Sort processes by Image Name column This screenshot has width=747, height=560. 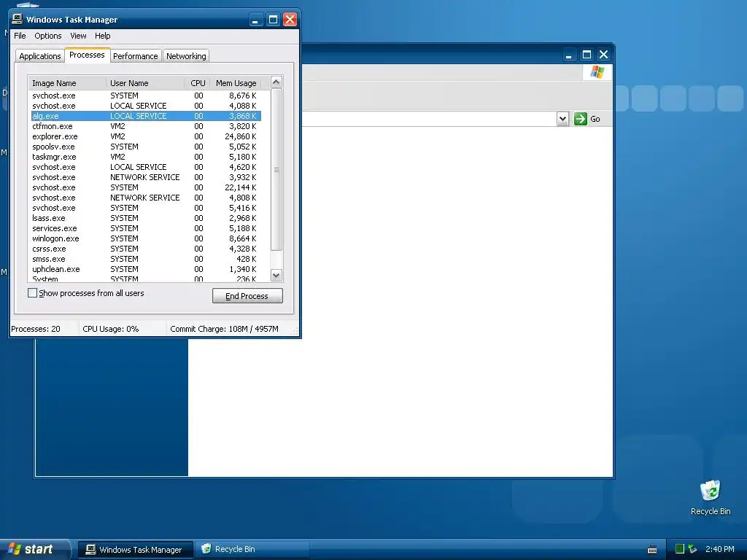point(67,83)
